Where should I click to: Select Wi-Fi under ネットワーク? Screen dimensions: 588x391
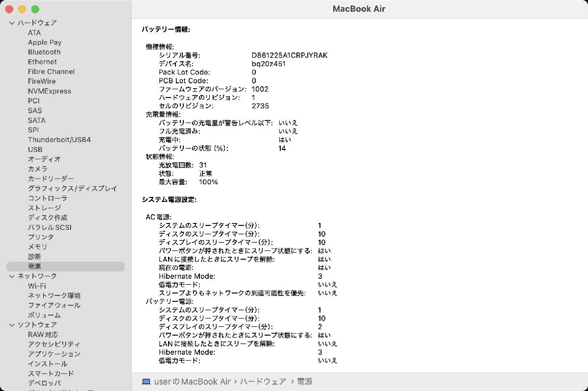point(37,286)
